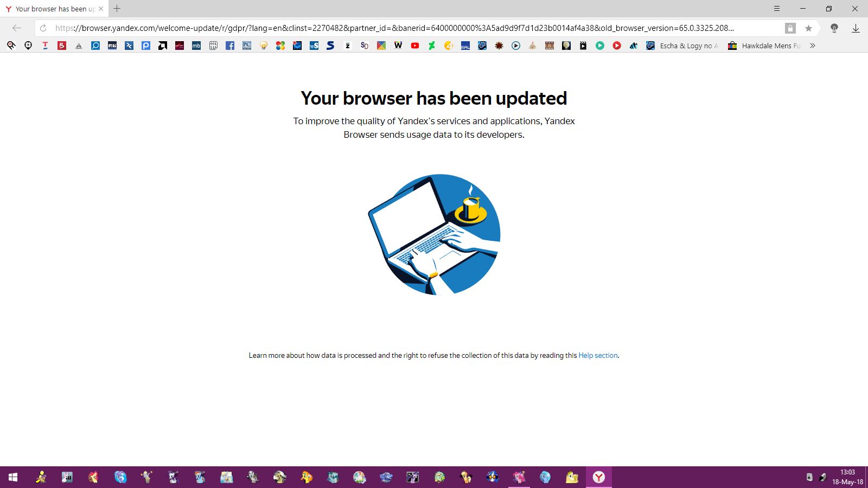
Task: Open the Facebook bookmark
Action: point(230,46)
